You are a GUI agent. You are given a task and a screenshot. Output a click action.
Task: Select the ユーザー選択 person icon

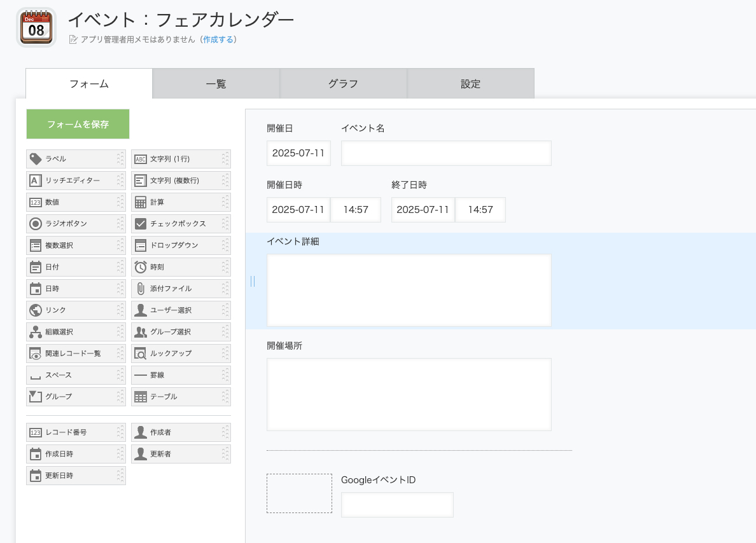pos(140,310)
